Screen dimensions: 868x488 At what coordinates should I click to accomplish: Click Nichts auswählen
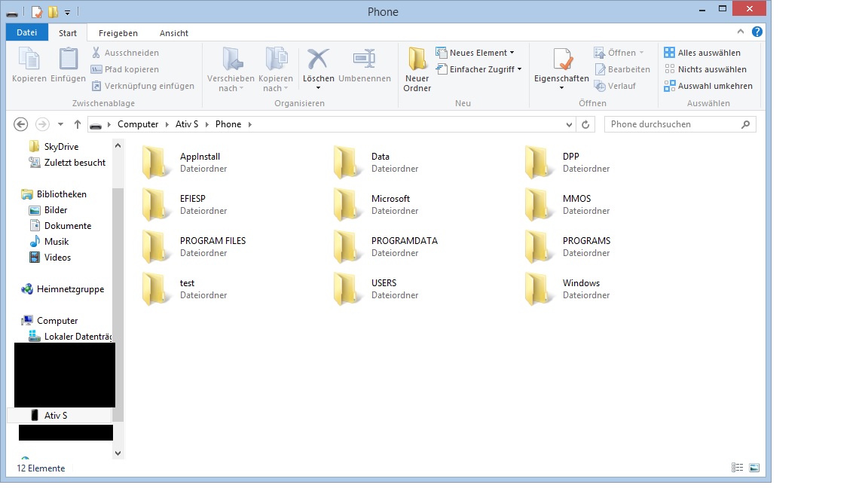pyautogui.click(x=706, y=69)
